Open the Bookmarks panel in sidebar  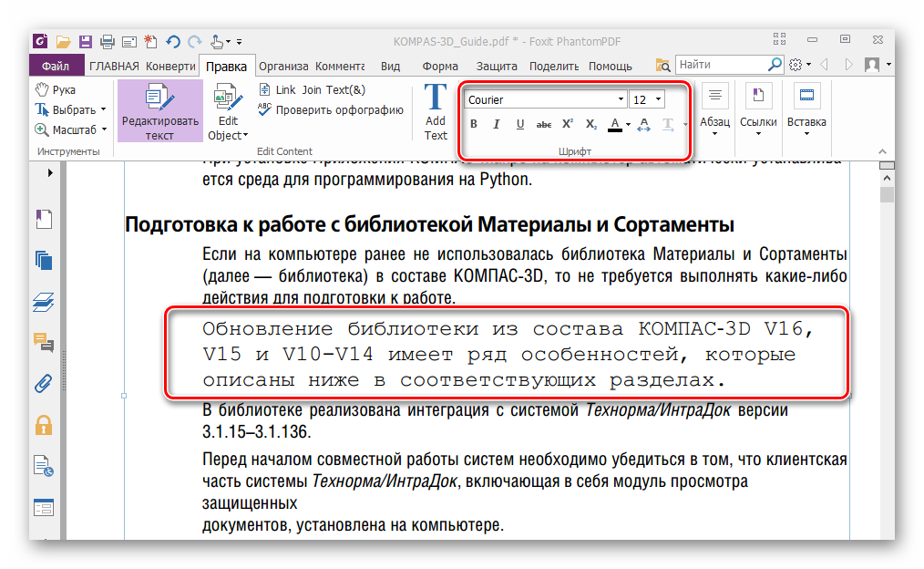tap(44, 219)
